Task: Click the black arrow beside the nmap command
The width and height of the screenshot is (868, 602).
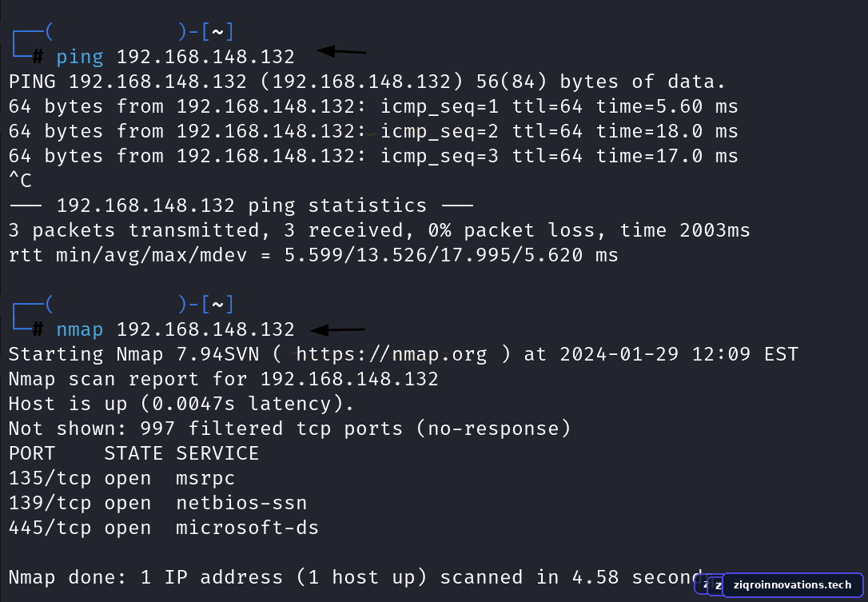Action: (x=337, y=329)
